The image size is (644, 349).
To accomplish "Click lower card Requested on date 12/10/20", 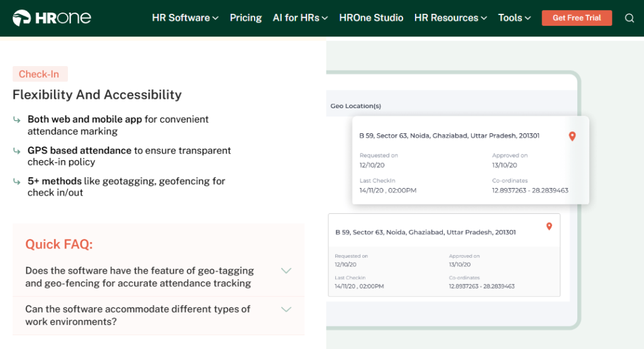I will pyautogui.click(x=345, y=265).
